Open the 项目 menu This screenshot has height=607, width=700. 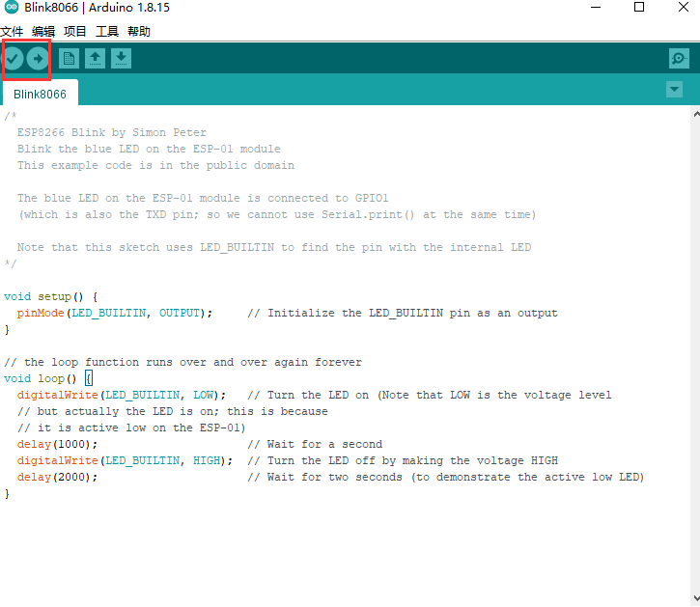click(75, 32)
